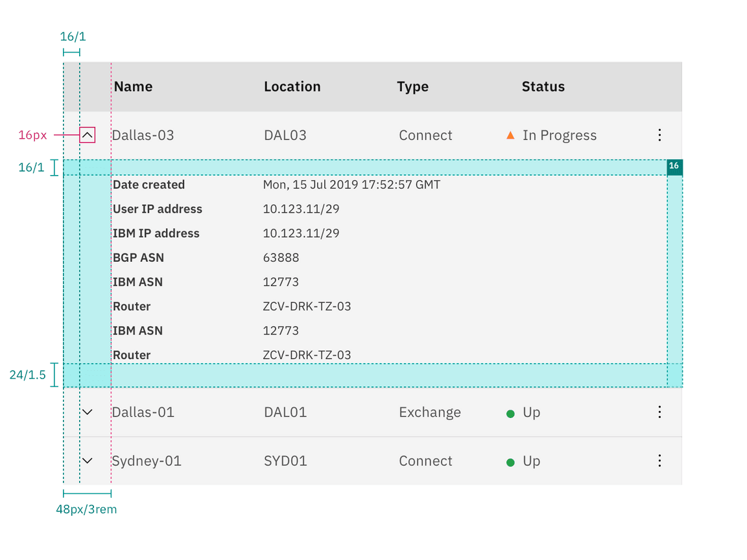Open overflow menu for Dallas-01 row
Viewport: 747px width, 560px height.
tap(659, 412)
